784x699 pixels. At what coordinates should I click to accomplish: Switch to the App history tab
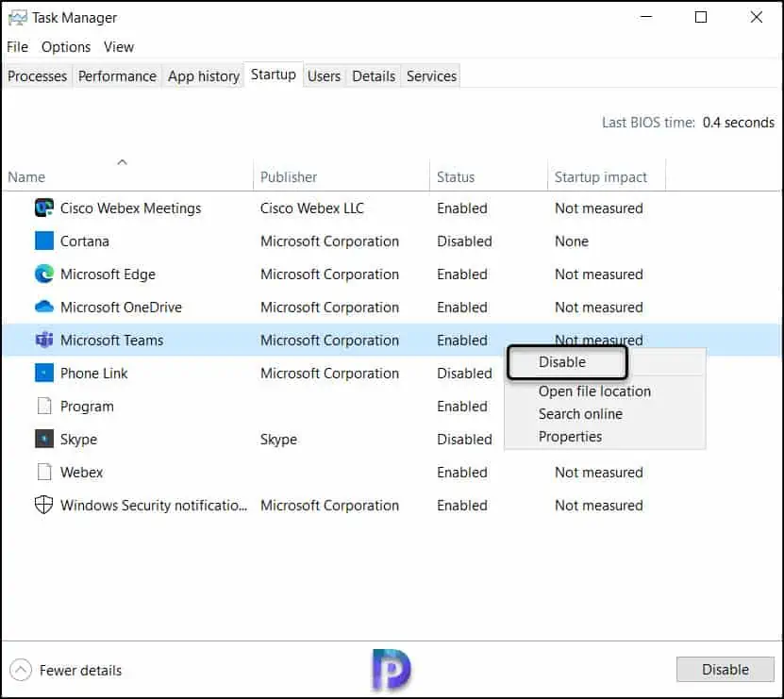(204, 76)
